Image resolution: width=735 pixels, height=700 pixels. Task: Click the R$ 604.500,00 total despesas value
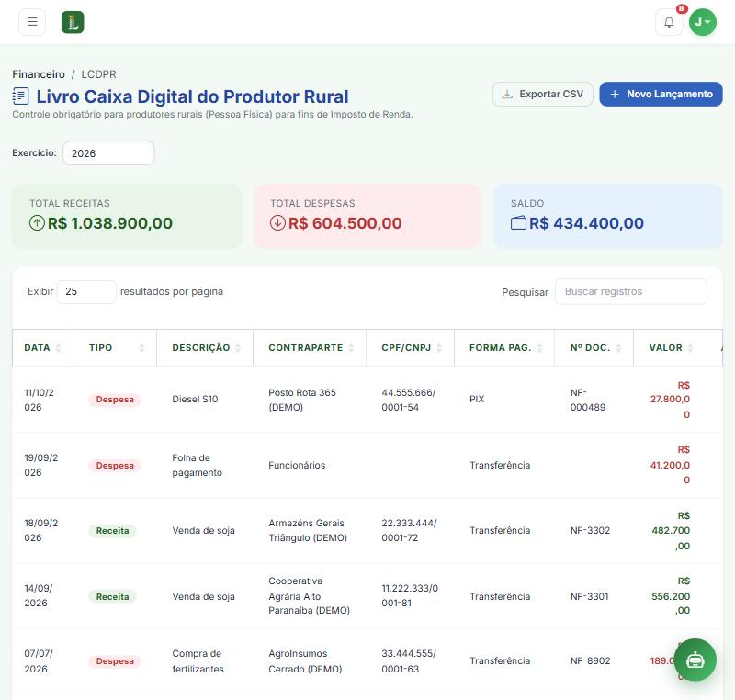coord(345,223)
